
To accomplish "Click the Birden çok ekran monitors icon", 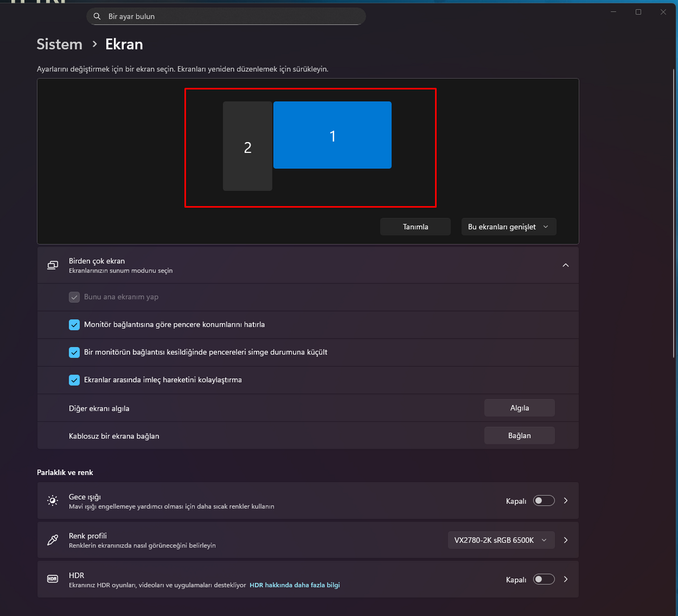I will [x=53, y=265].
